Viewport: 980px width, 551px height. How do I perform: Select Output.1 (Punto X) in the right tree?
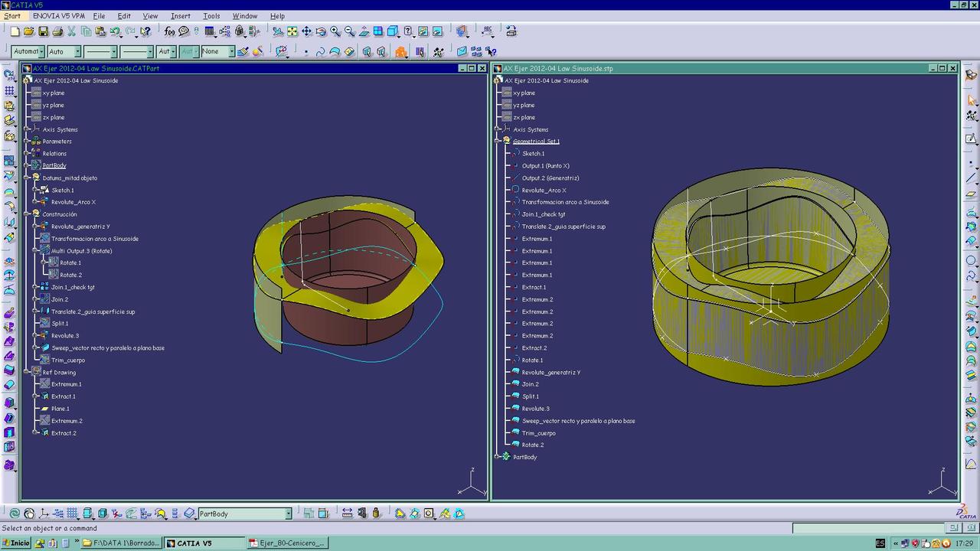coord(546,165)
